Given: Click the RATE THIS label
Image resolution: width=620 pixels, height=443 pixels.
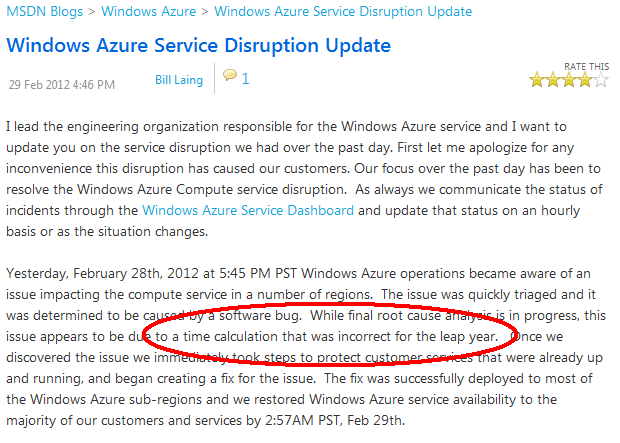Looking at the screenshot, I should pyautogui.click(x=586, y=66).
